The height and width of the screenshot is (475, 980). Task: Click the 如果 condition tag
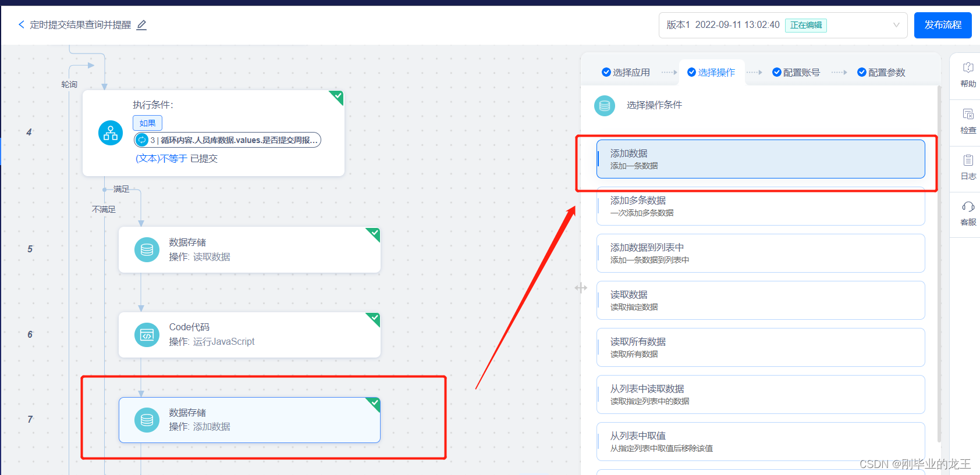tap(147, 123)
